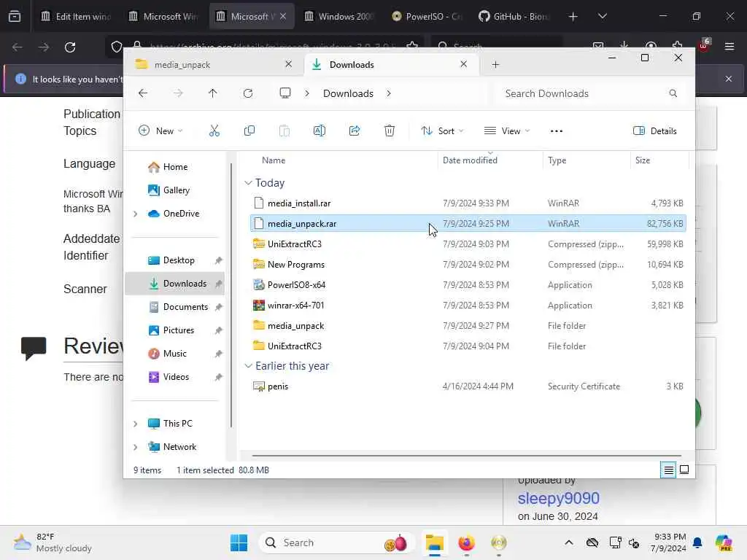
Task: Click the Search Downloads input field
Action: click(589, 93)
